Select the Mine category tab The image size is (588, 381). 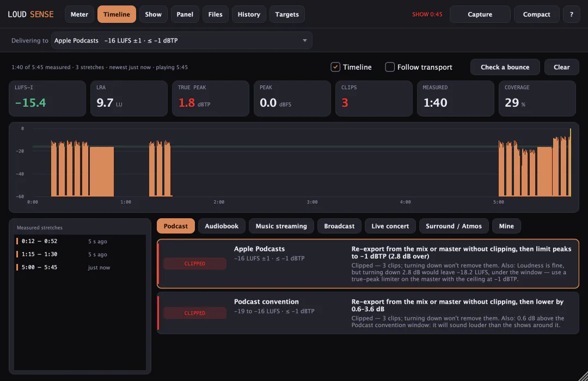pos(506,226)
